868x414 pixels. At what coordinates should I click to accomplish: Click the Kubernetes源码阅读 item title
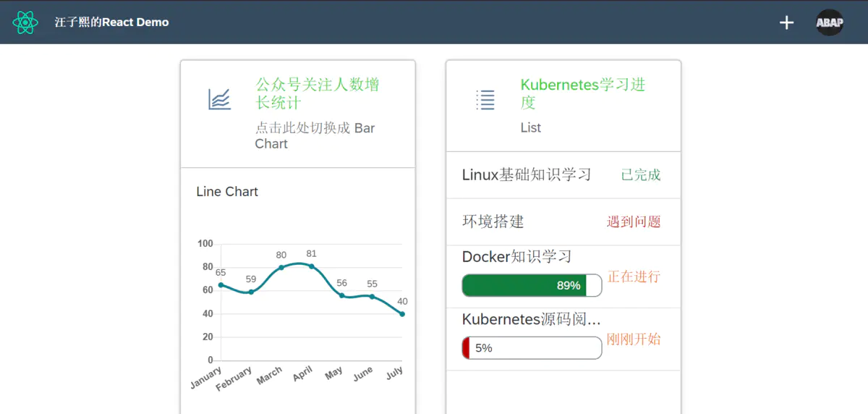tap(531, 319)
